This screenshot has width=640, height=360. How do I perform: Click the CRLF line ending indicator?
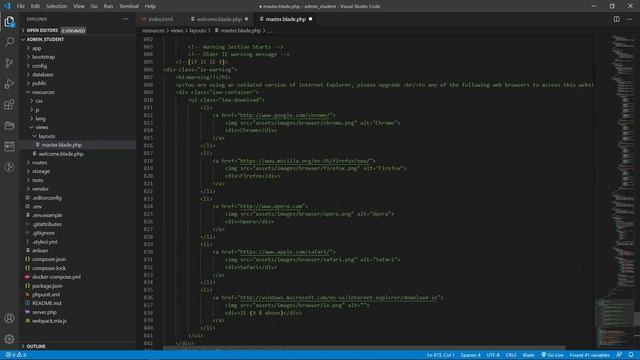click(511, 355)
